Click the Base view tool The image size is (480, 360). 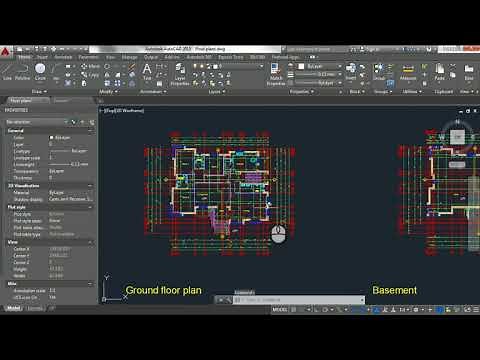469,72
